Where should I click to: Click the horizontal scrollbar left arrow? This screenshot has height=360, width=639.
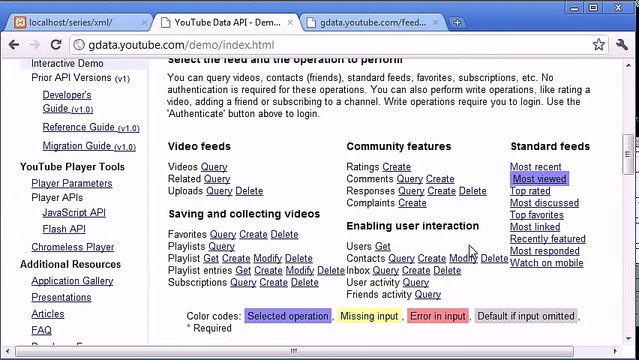pos(7,351)
